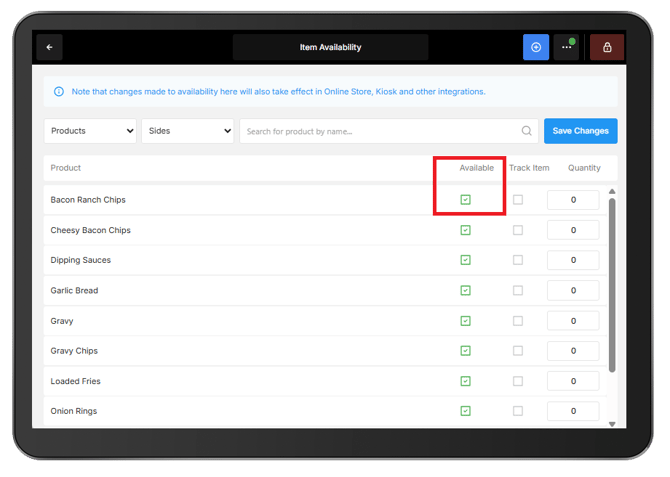Click the vertical scrollbar thumb

pyautogui.click(x=612, y=285)
